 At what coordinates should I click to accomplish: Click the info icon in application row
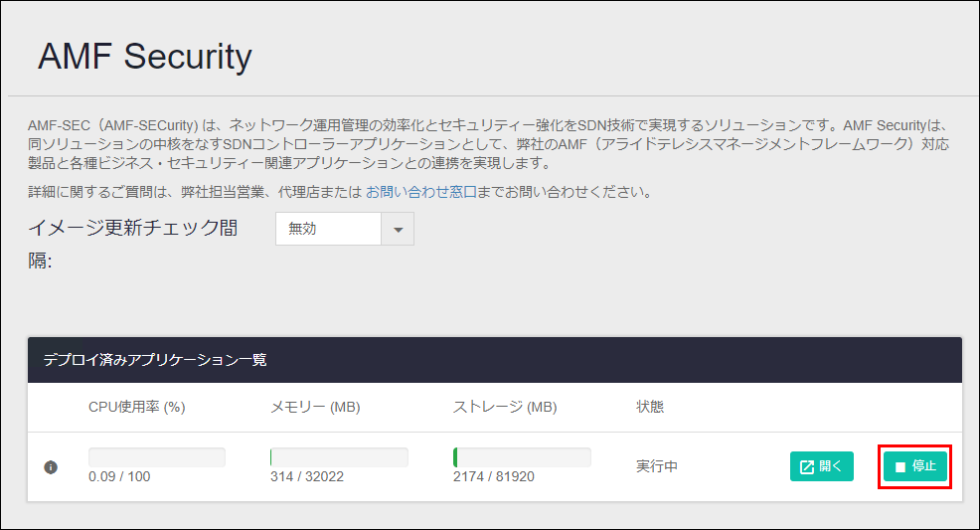click(x=51, y=467)
